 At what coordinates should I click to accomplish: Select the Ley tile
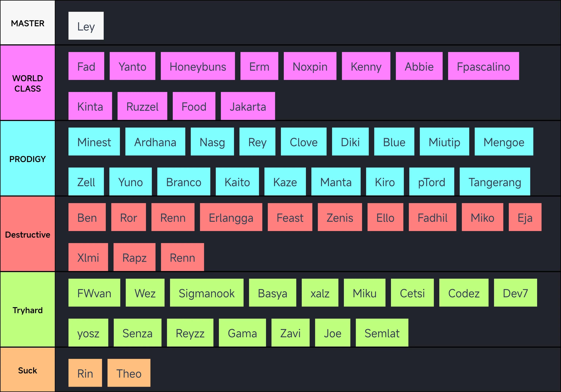(86, 26)
